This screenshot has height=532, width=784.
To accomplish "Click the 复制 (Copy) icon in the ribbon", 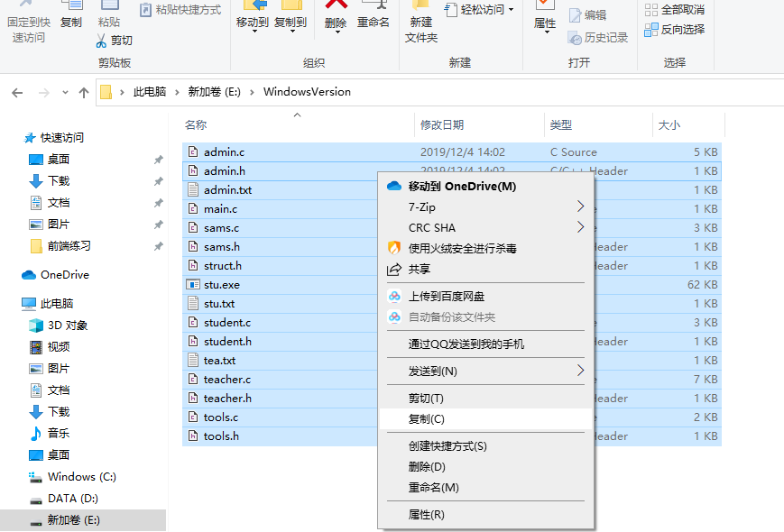I will tap(71, 13).
